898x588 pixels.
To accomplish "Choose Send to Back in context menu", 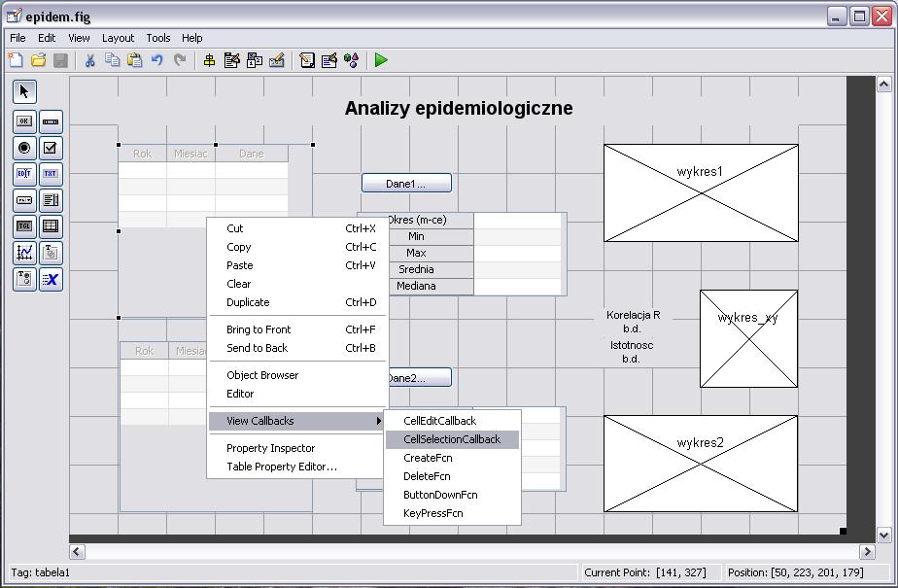I will click(297, 348).
